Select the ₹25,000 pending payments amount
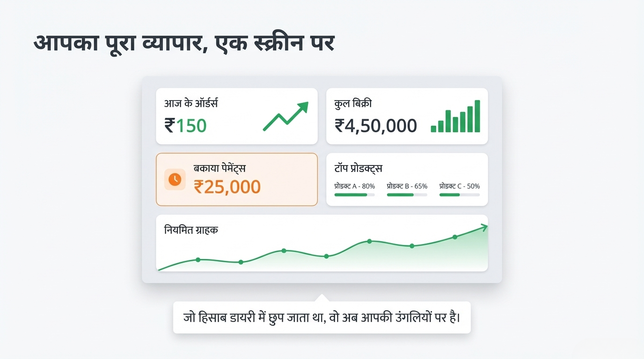The width and height of the screenshot is (644, 359). pyautogui.click(x=227, y=187)
